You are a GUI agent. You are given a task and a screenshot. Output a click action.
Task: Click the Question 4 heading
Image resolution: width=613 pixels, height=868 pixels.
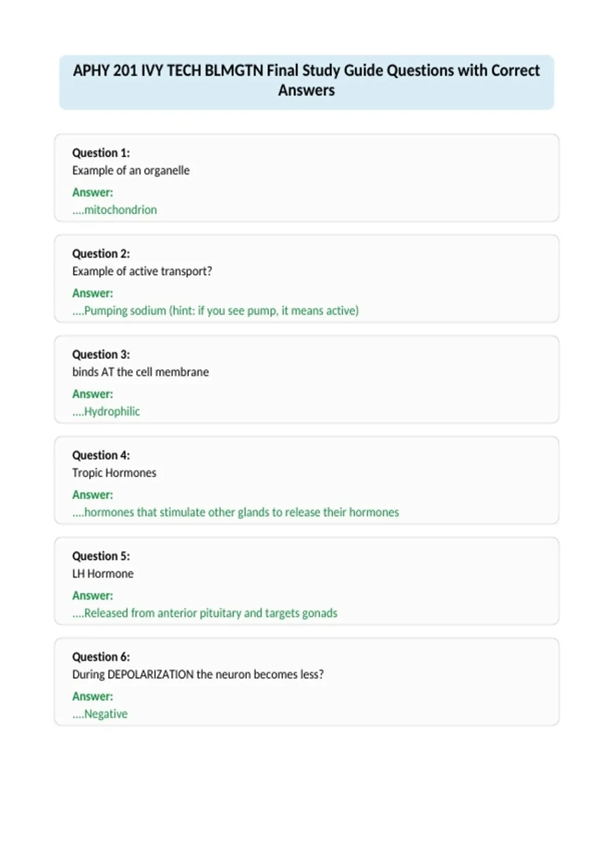101,455
